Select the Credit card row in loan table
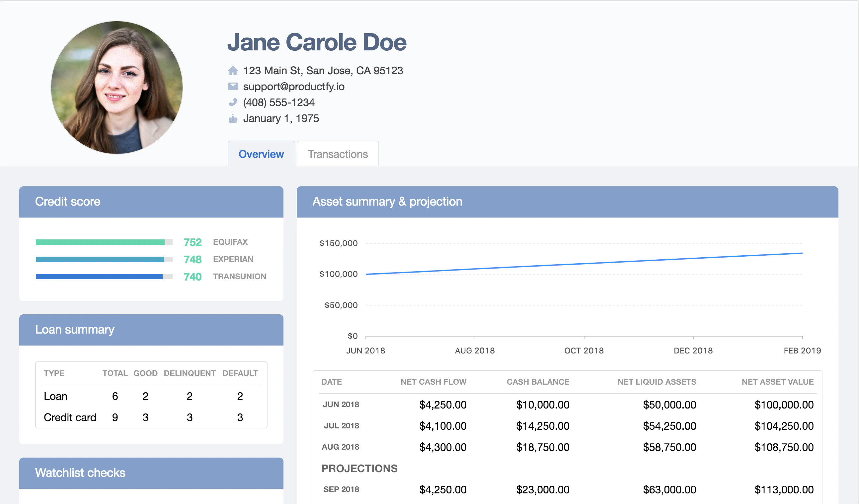The image size is (859, 504). click(x=70, y=417)
